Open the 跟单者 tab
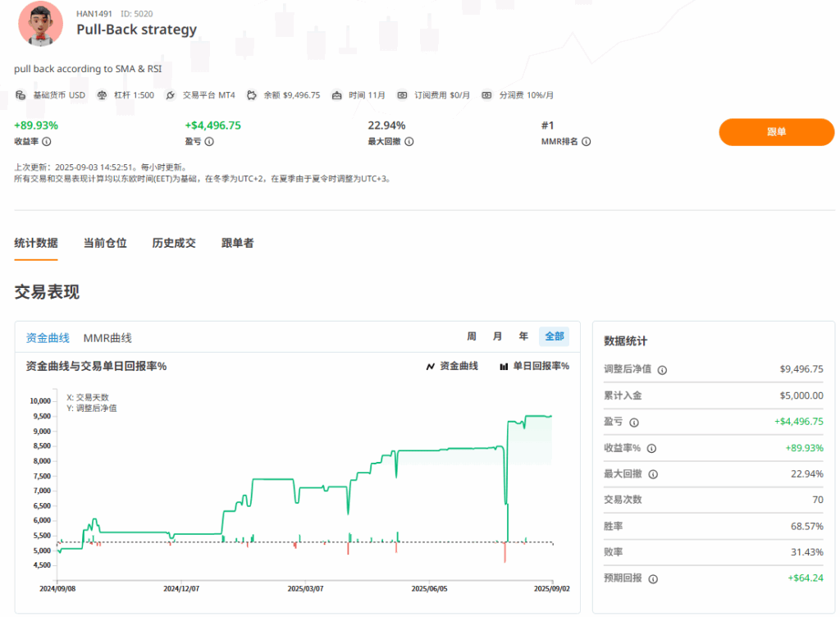Image resolution: width=840 pixels, height=617 pixels. 237,243
